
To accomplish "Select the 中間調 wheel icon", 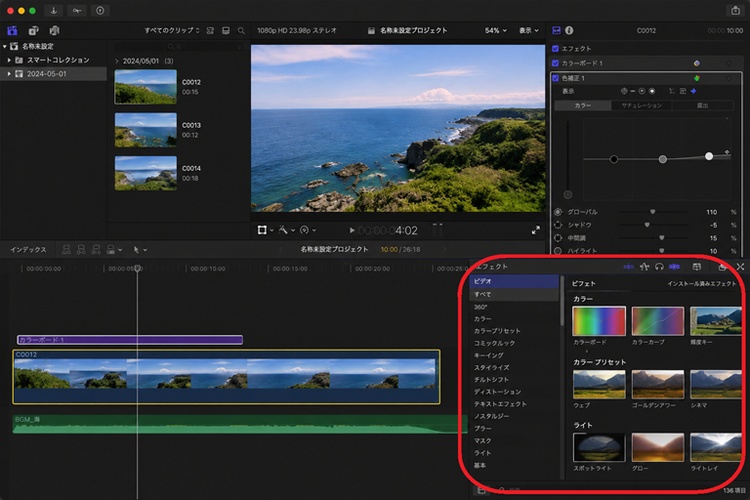I will (558, 238).
